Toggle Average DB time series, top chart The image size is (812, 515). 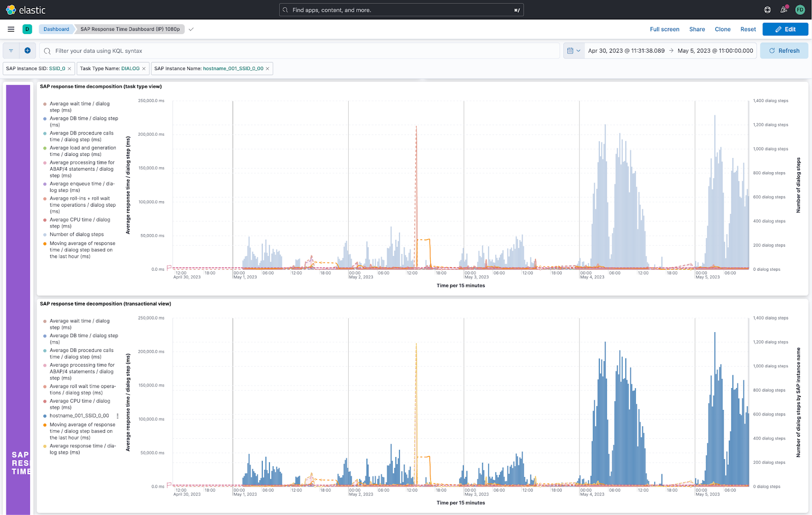(x=84, y=121)
